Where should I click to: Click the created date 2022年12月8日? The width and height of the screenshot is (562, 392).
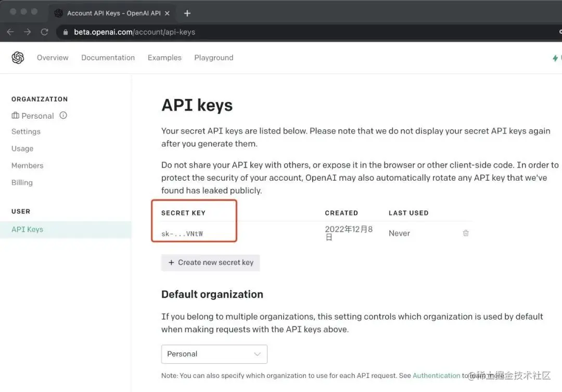pyautogui.click(x=349, y=233)
